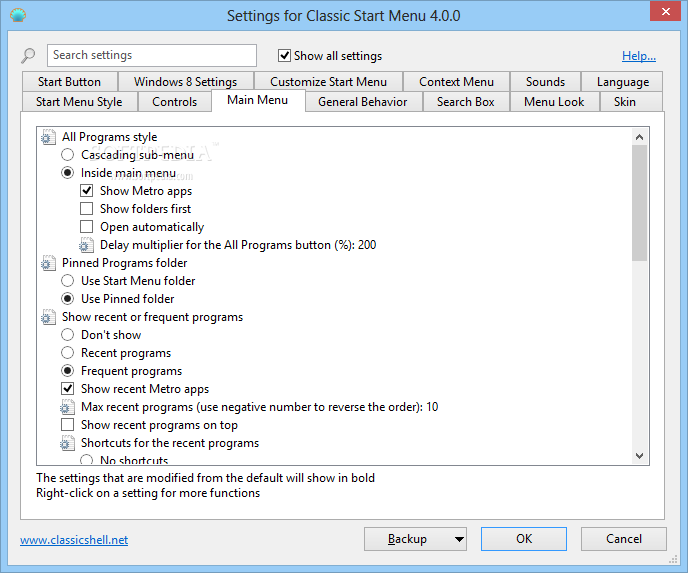Open the Backup dropdown button
Viewport: 688px width, 573px height.
tap(415, 539)
